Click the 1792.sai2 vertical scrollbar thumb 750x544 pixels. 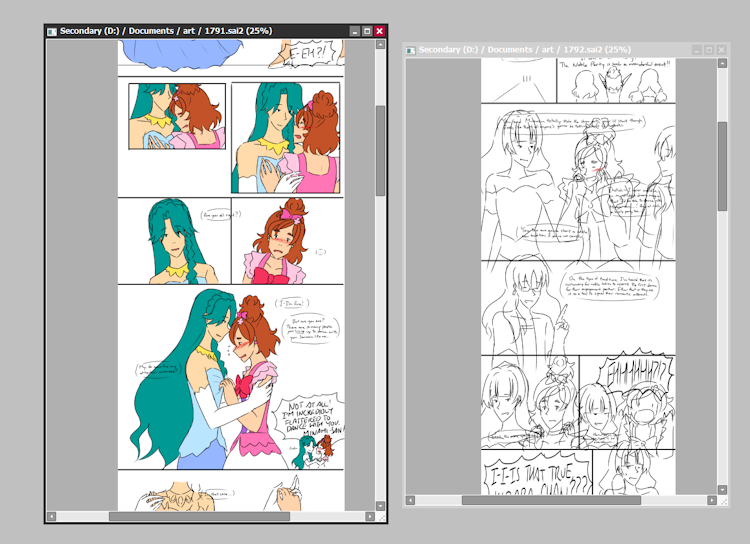pyautogui.click(x=722, y=166)
